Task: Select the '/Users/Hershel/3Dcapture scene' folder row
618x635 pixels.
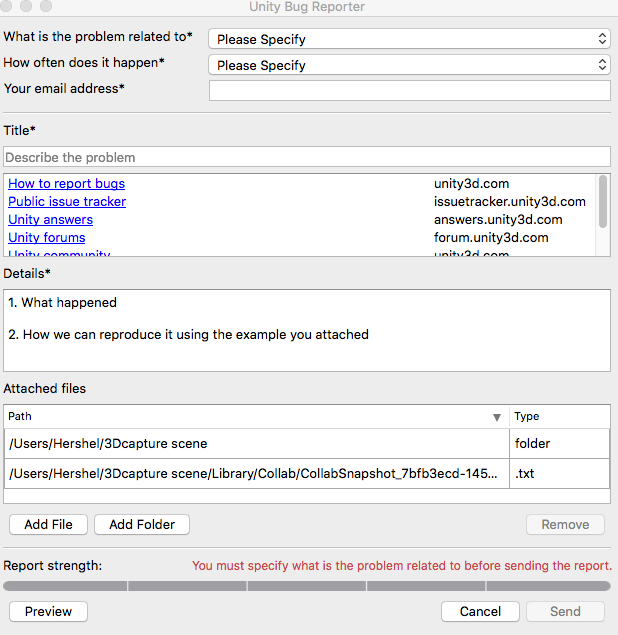Action: click(x=307, y=443)
